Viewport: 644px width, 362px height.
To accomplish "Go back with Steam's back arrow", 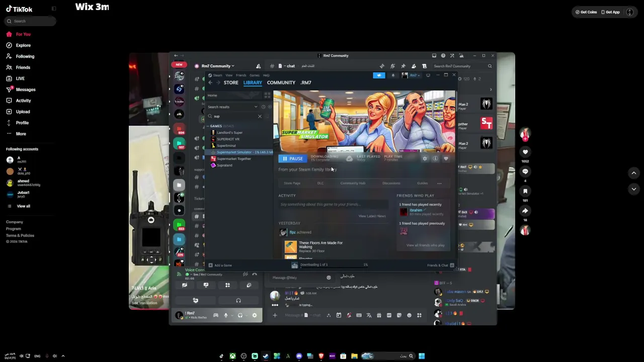I will (210, 82).
